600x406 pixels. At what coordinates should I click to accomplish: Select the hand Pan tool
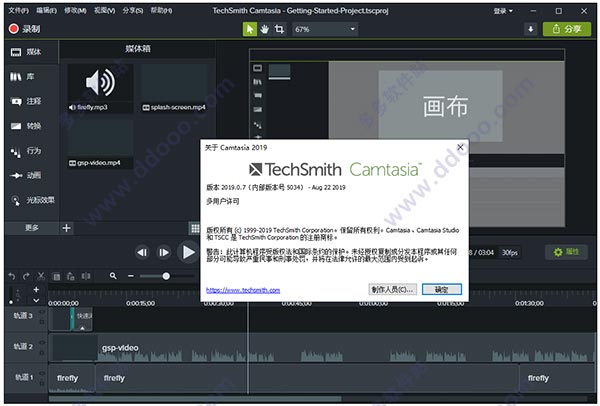(264, 29)
